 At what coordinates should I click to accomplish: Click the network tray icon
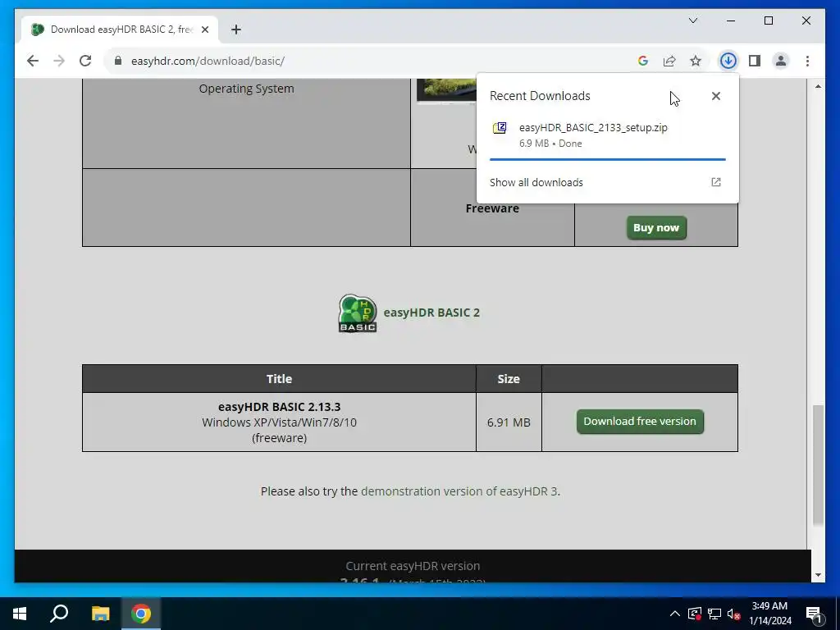(x=714, y=614)
